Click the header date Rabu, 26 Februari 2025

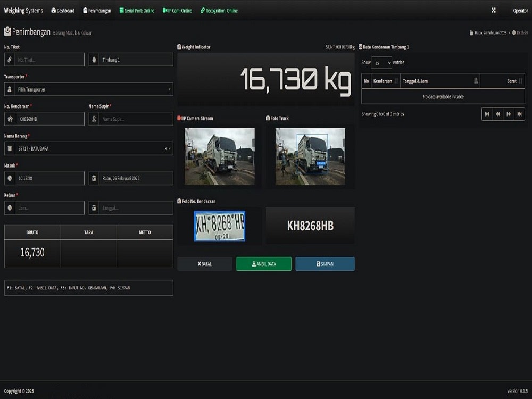coord(491,33)
